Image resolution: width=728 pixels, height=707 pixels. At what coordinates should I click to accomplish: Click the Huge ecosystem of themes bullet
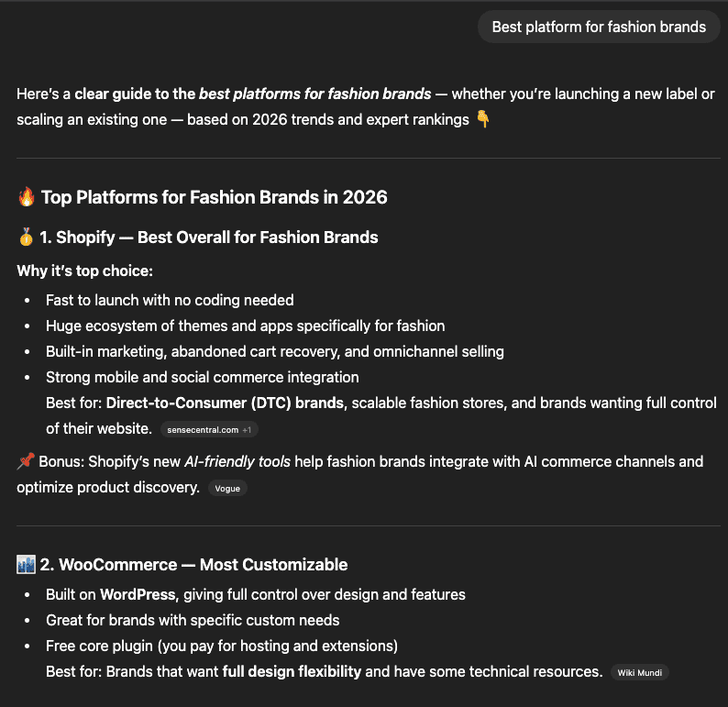(x=245, y=326)
